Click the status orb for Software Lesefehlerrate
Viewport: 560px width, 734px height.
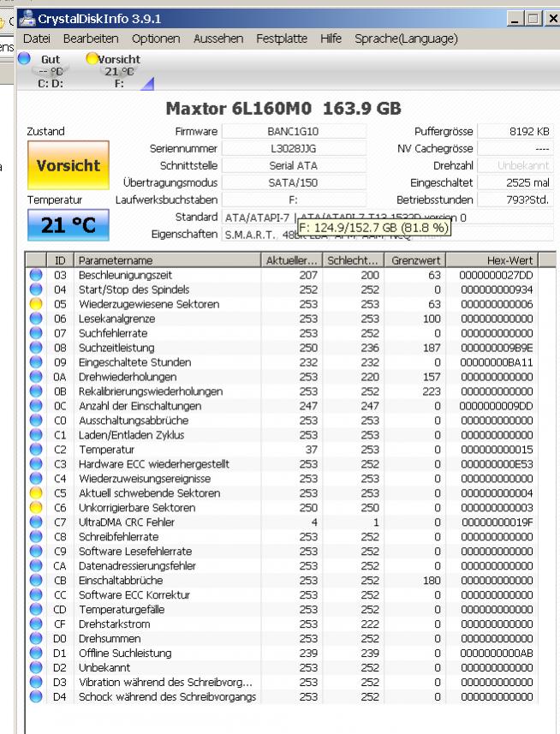coord(36,551)
